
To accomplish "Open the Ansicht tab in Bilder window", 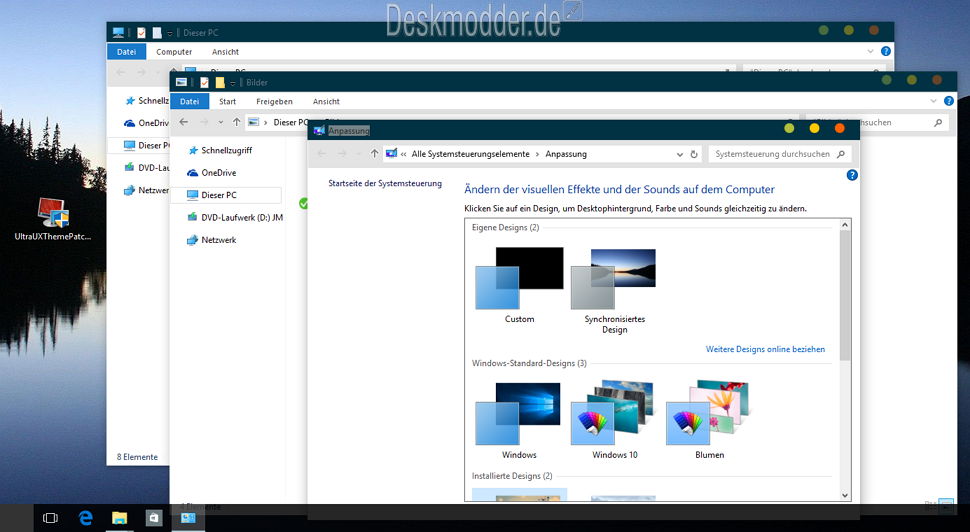I will click(x=326, y=101).
